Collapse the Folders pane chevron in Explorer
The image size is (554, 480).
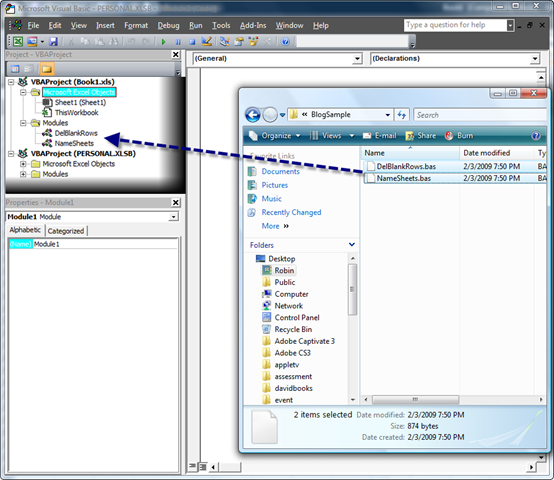tap(352, 244)
